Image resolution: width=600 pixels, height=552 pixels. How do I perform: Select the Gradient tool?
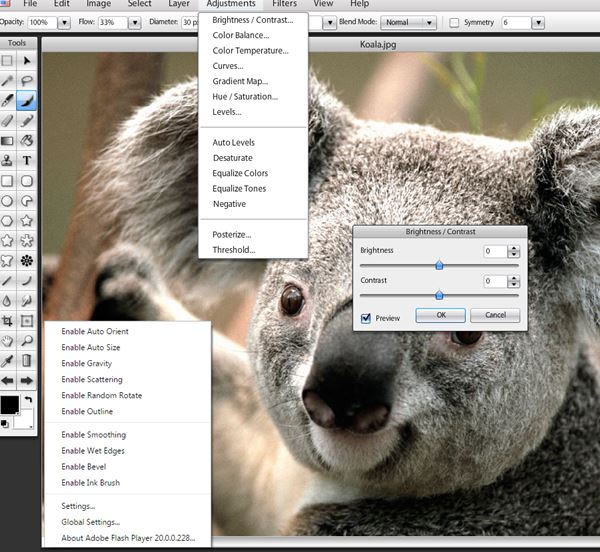(x=8, y=140)
